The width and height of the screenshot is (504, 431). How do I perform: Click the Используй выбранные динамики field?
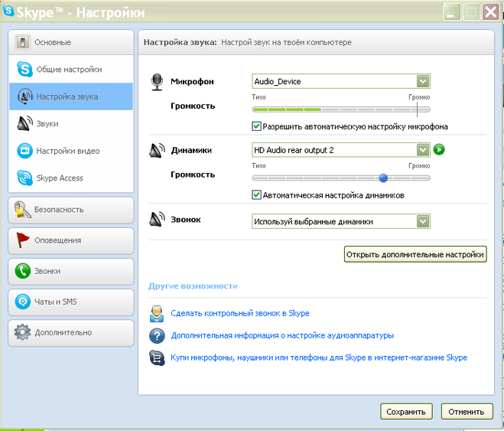tap(340, 221)
